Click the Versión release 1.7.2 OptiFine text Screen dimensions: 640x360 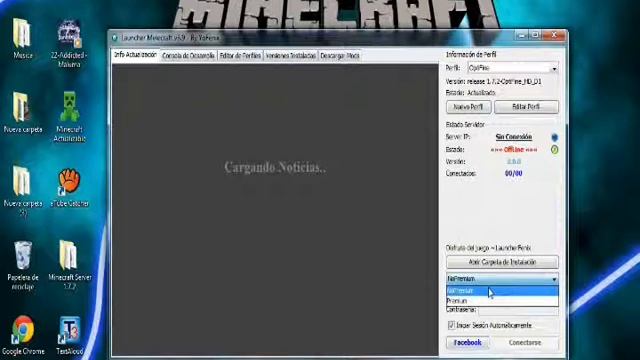(493, 82)
